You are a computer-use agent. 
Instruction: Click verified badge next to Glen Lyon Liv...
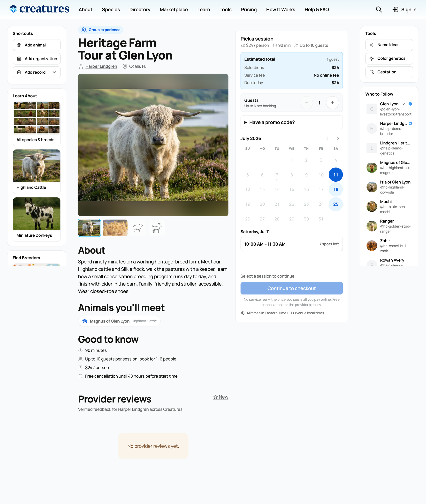[x=410, y=104]
